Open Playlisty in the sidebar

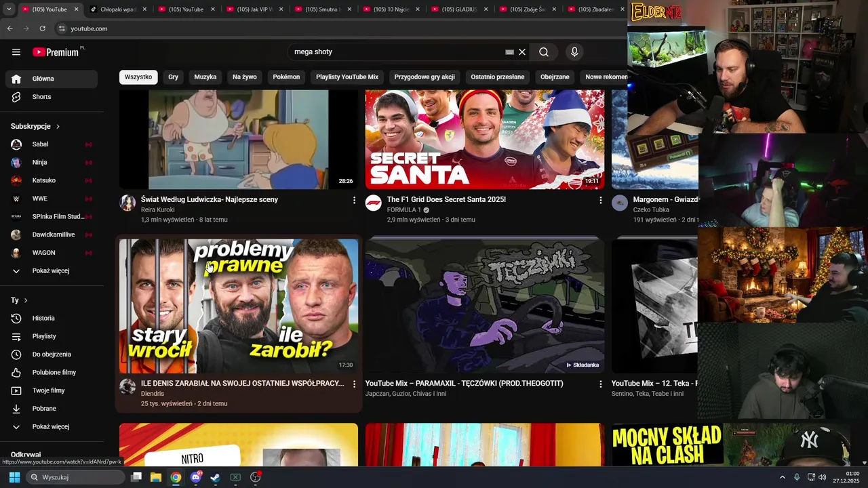(52, 336)
